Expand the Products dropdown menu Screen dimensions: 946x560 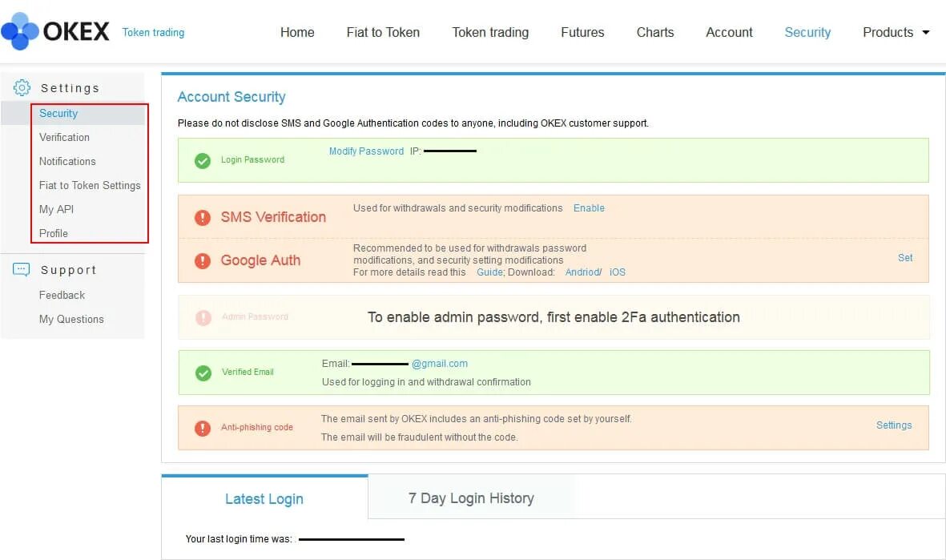[x=896, y=33]
